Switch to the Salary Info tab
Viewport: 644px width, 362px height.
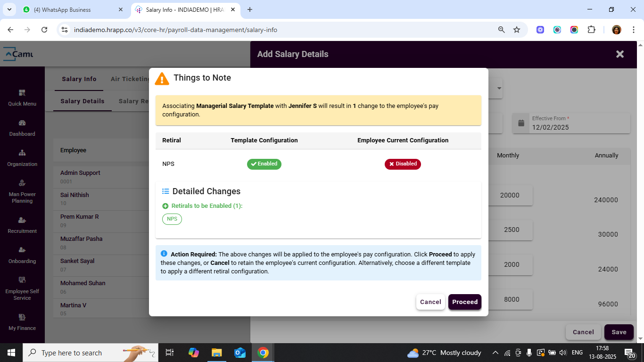pyautogui.click(x=79, y=79)
